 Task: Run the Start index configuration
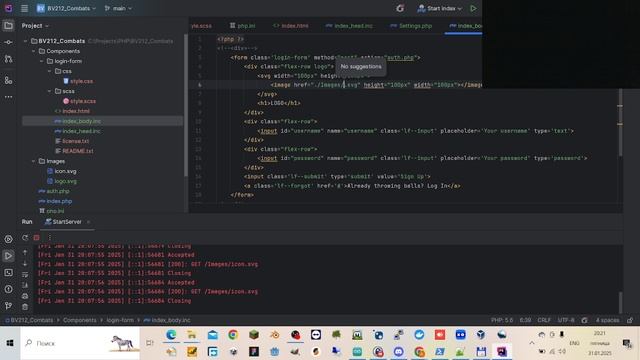(473, 8)
